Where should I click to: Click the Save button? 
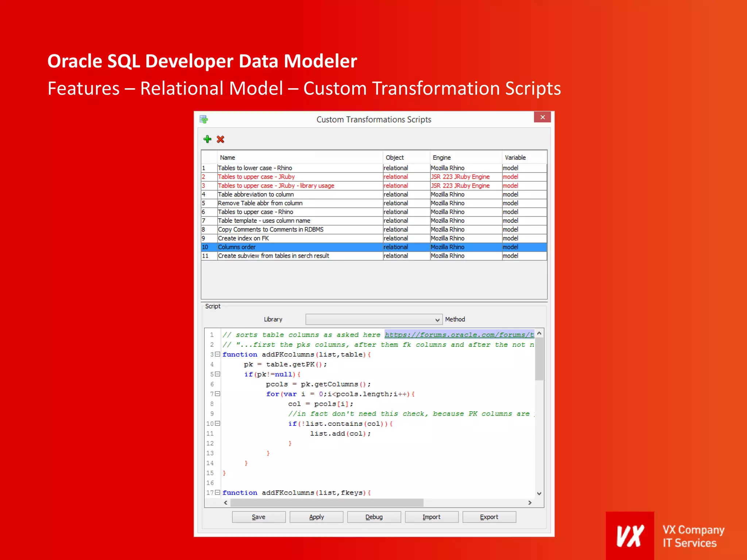click(259, 517)
